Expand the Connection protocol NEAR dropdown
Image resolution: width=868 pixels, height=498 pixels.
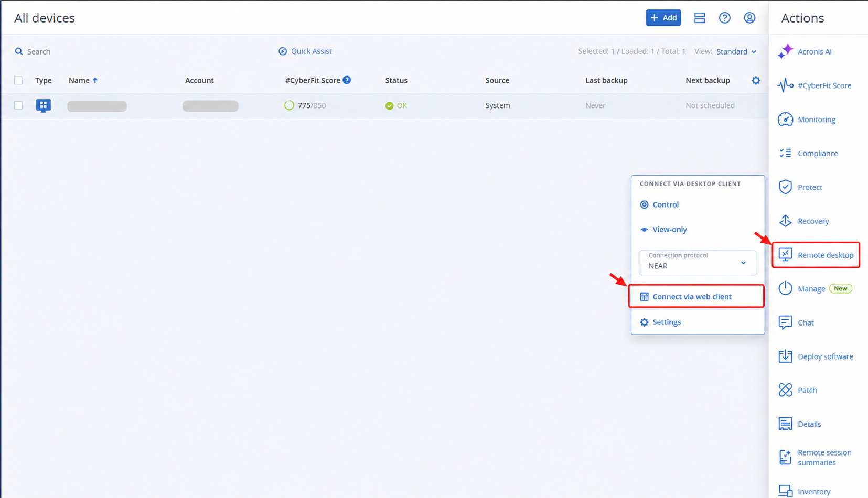click(698, 263)
